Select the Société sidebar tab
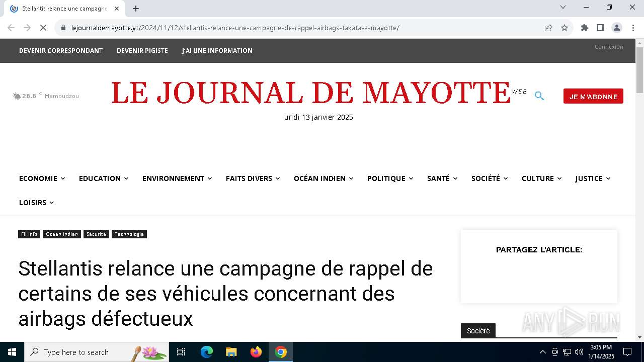 click(x=478, y=331)
